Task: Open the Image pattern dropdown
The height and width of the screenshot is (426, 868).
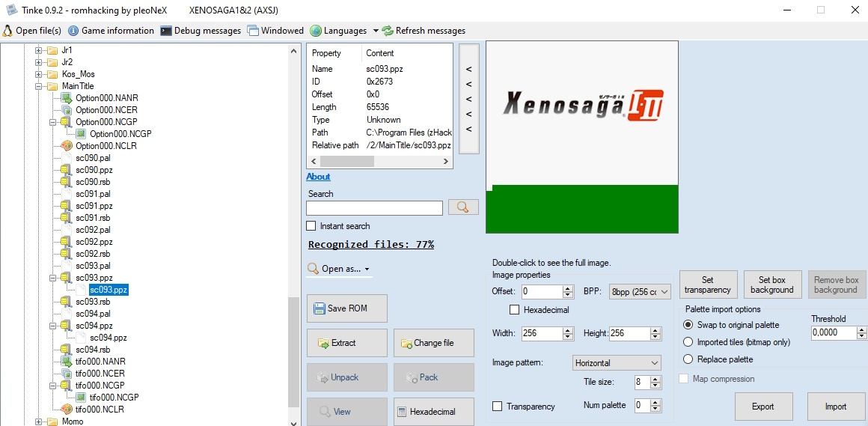Action: [617, 363]
